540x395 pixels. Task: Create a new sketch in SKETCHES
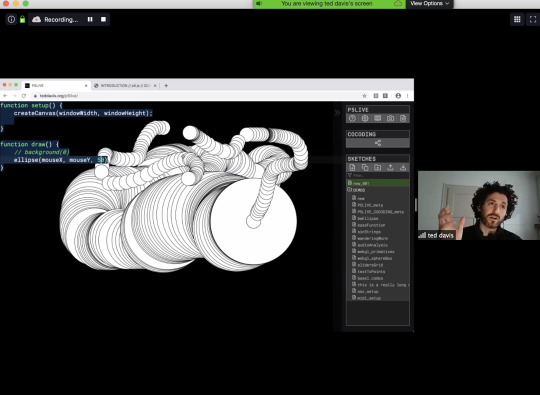click(352, 167)
